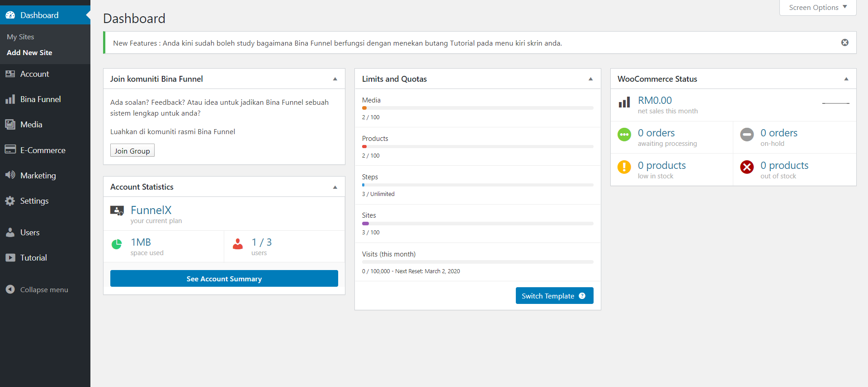The image size is (868, 387).
Task: Click the Tutorial play icon
Action: click(x=10, y=258)
